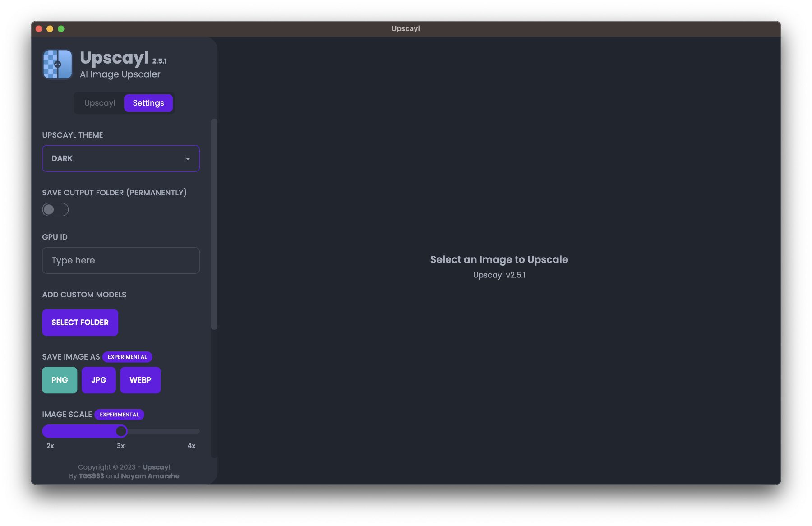Click the Upscayl copyright link
The height and width of the screenshot is (526, 812).
click(156, 467)
